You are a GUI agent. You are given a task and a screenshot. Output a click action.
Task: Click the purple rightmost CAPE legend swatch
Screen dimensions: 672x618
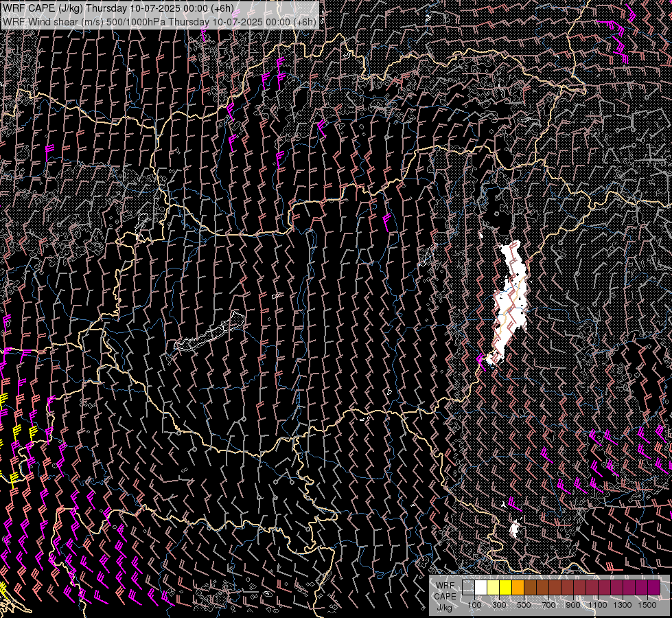pos(654,588)
